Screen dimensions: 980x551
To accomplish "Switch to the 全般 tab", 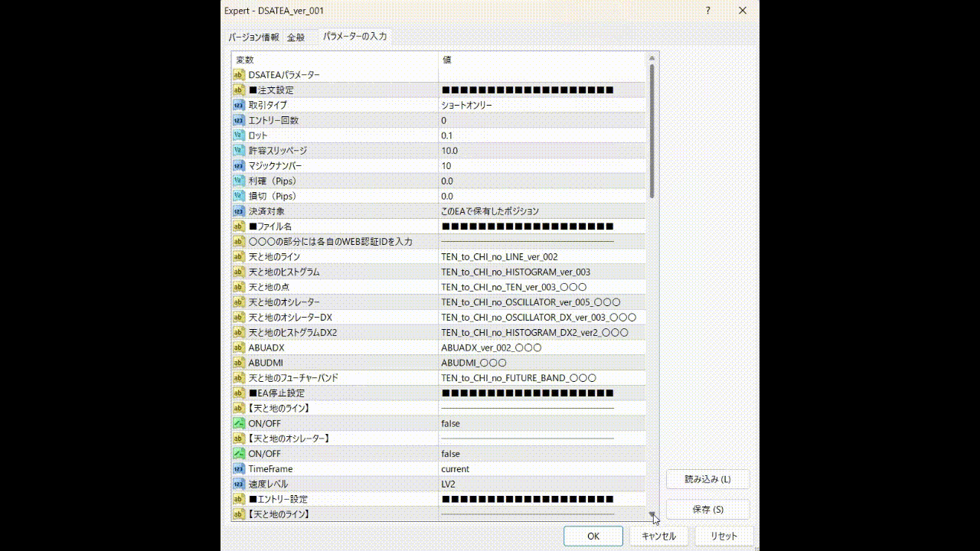I will pyautogui.click(x=296, y=37).
